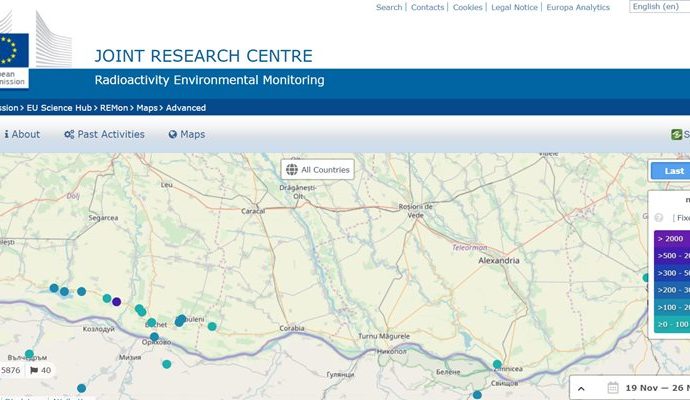Viewport: 690px width, 400px height.
Task: Click the Advanced breadcrumb
Action: (x=186, y=108)
